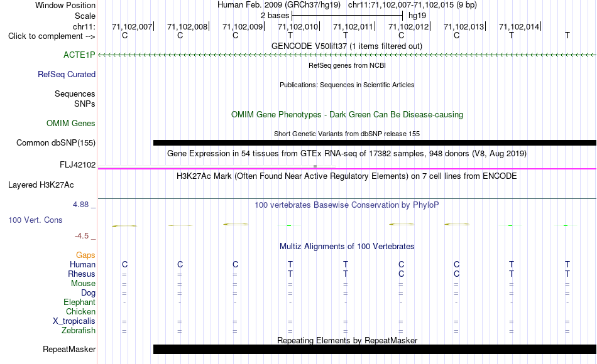Click the 'Click to complement -->' label

pyautogui.click(x=52, y=36)
